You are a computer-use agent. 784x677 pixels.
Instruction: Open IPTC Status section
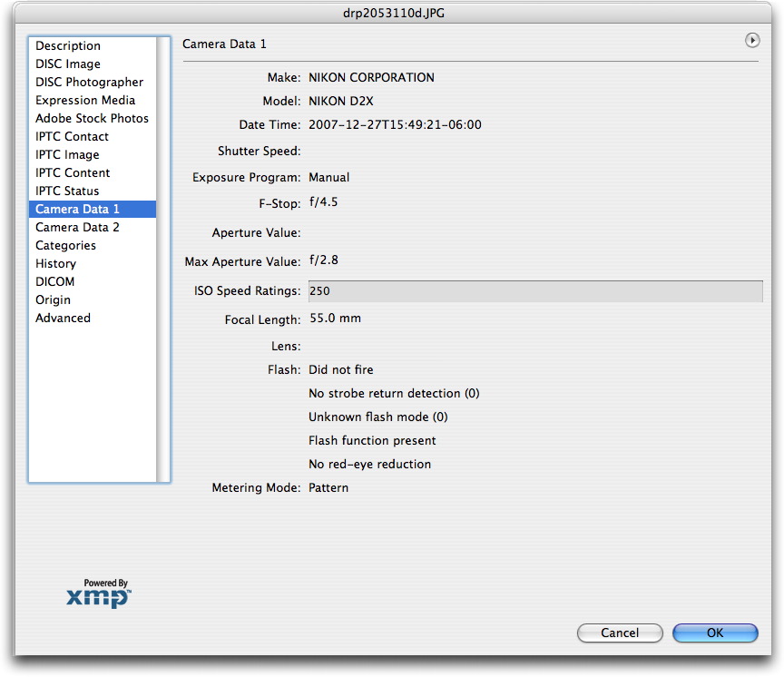pos(67,191)
